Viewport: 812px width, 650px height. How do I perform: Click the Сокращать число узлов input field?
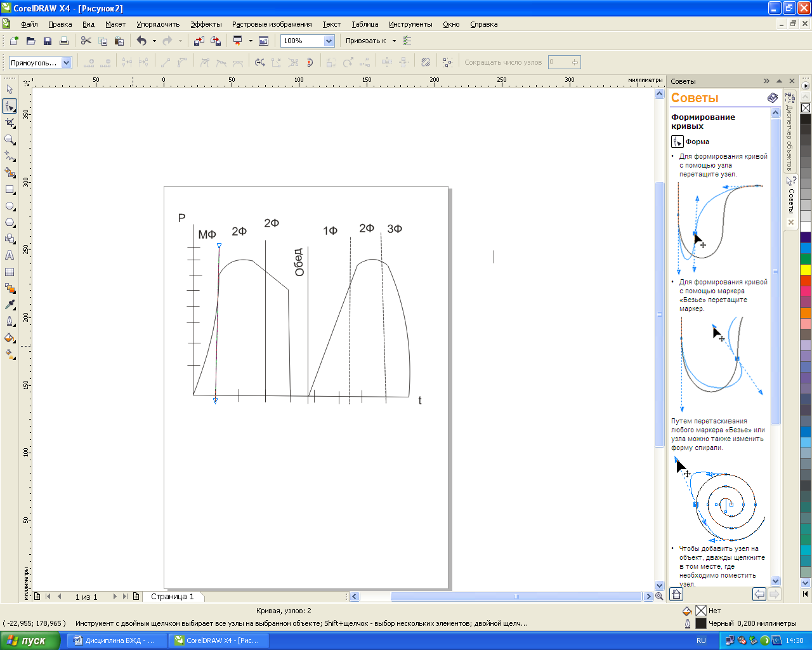point(560,62)
